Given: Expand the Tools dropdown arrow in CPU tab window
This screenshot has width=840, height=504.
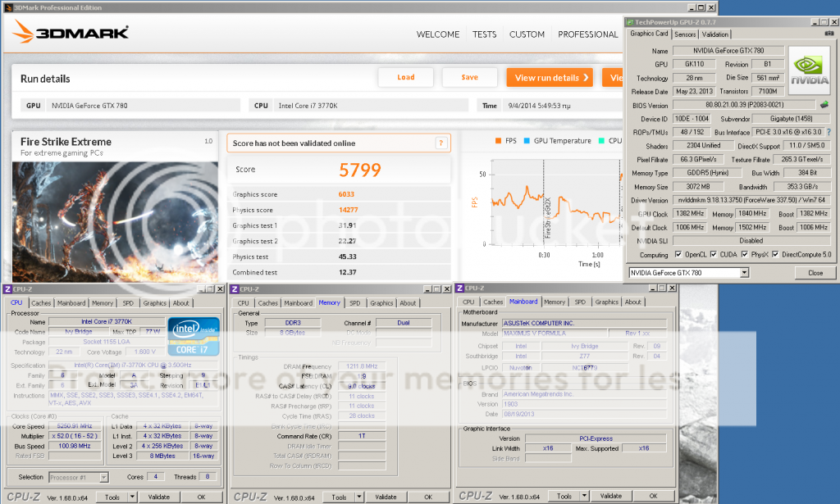Looking at the screenshot, I should (131, 497).
